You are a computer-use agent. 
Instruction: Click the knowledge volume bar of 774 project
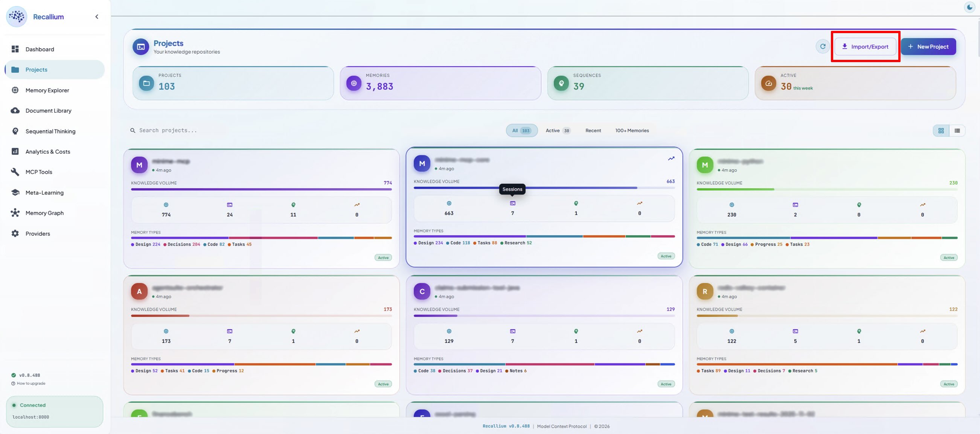[261, 189]
